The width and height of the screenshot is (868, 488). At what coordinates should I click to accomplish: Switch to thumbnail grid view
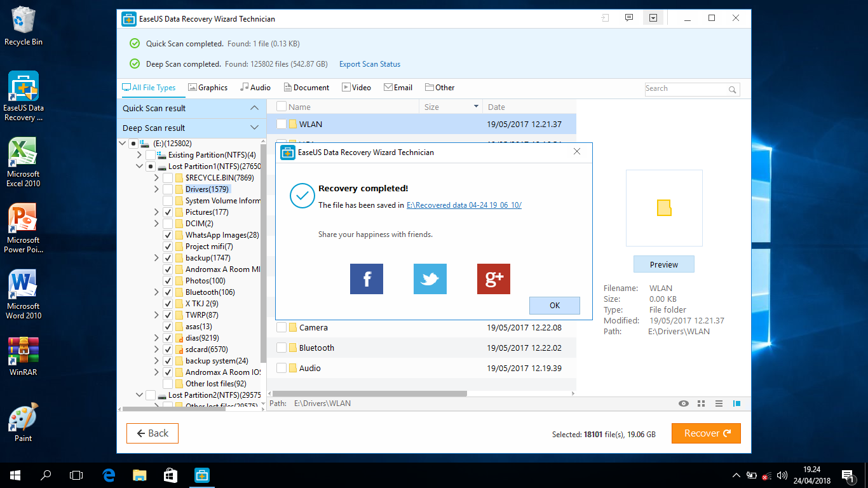(x=702, y=403)
